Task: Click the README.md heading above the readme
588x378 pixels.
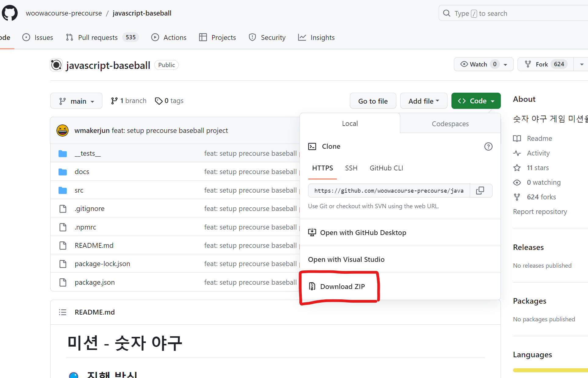Action: click(95, 312)
